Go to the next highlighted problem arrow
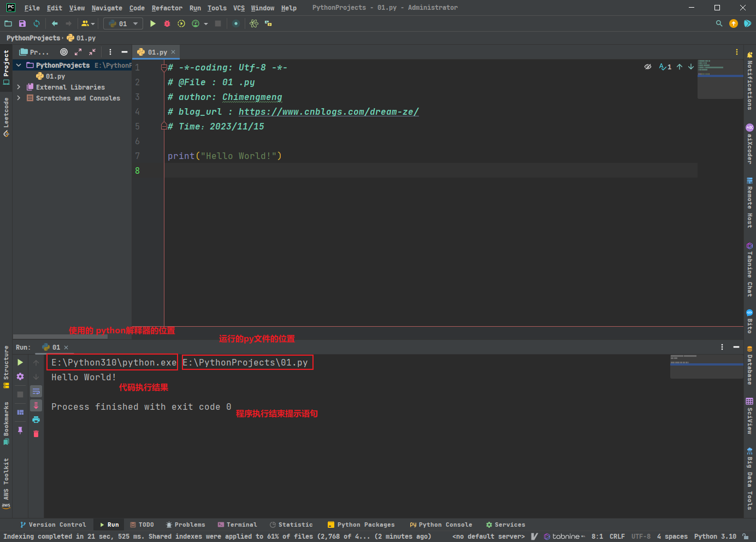 (x=691, y=67)
